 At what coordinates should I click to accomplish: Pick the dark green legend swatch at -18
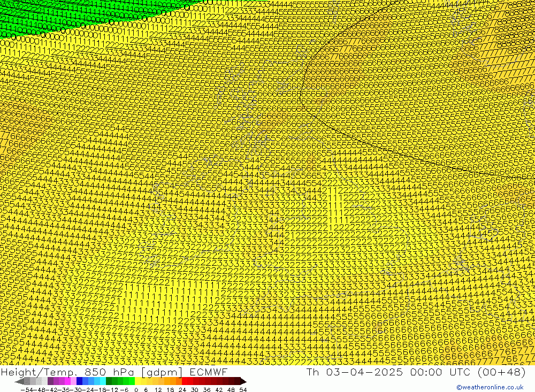pyautogui.click(x=109, y=381)
